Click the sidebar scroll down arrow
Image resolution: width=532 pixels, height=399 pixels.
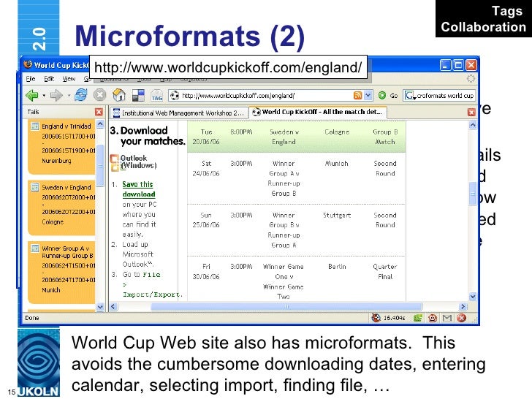tap(101, 305)
